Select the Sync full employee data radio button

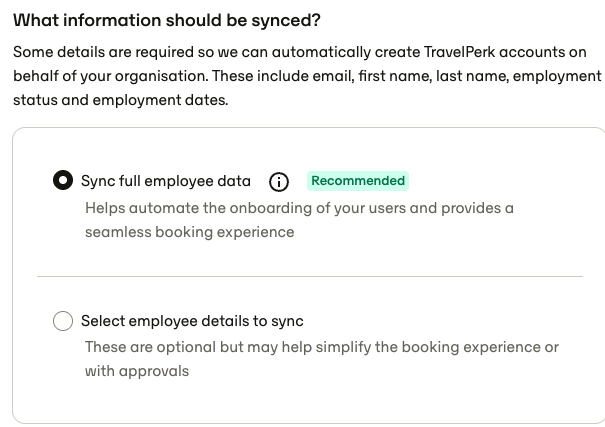click(x=63, y=181)
